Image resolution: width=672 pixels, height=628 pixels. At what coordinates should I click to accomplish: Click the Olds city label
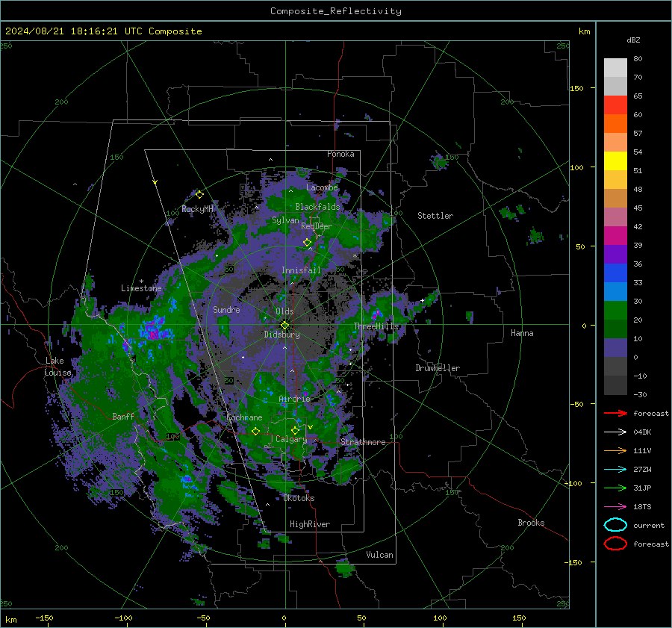coord(284,311)
